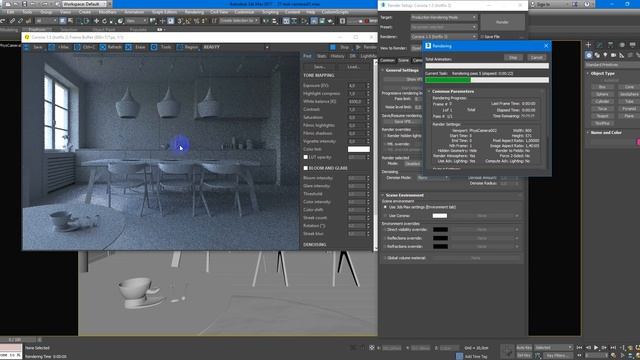The image size is (640, 360).
Task: Click Exposure (EV) value field
Action: coord(357,86)
